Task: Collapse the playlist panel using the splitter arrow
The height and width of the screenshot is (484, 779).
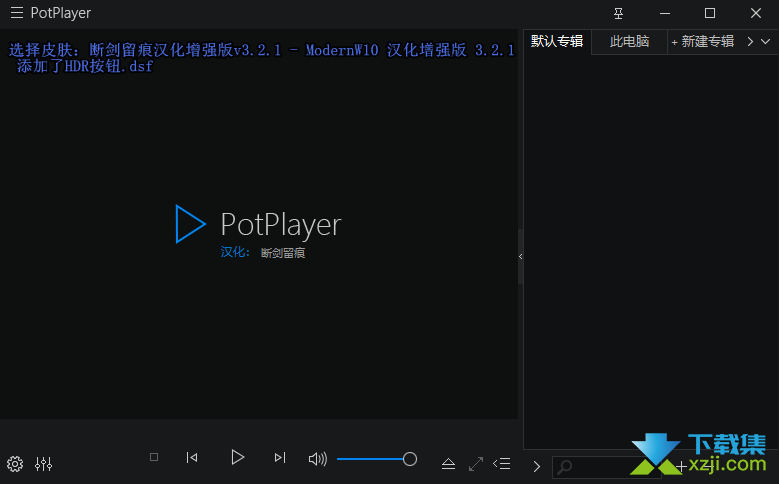Action: click(520, 256)
